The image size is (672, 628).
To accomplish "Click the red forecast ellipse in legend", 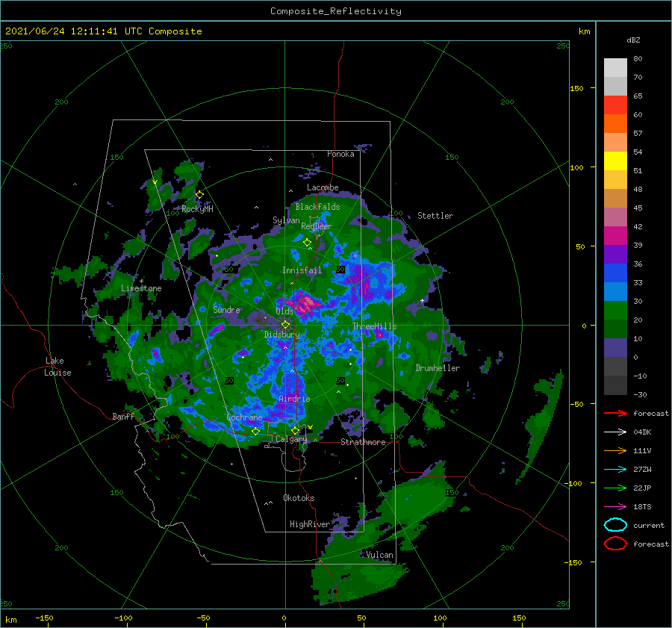I will tap(615, 544).
